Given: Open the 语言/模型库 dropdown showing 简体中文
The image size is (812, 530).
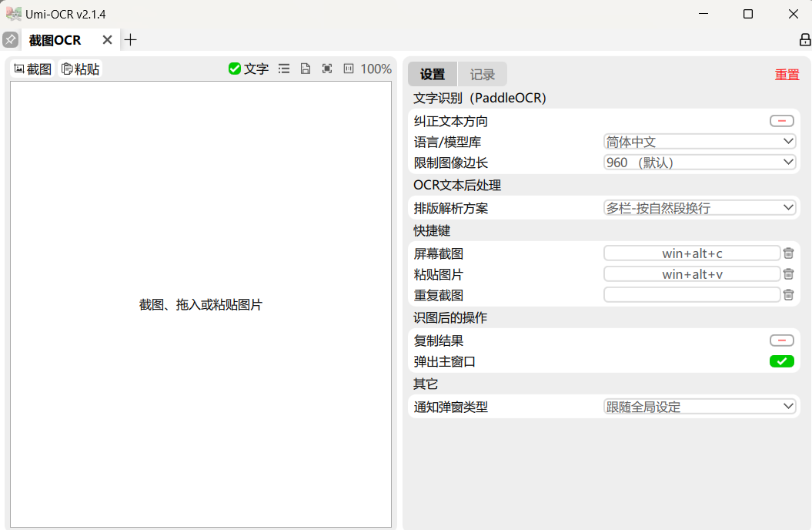Looking at the screenshot, I should (700, 142).
